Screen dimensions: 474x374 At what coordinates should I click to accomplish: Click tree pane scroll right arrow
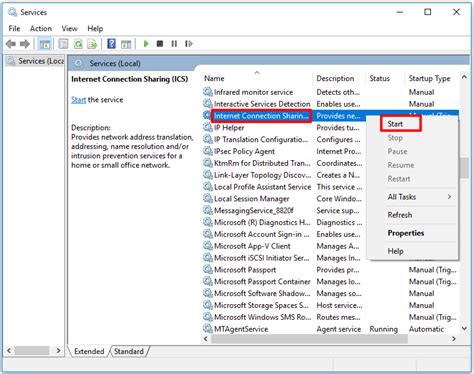pyautogui.click(x=59, y=350)
